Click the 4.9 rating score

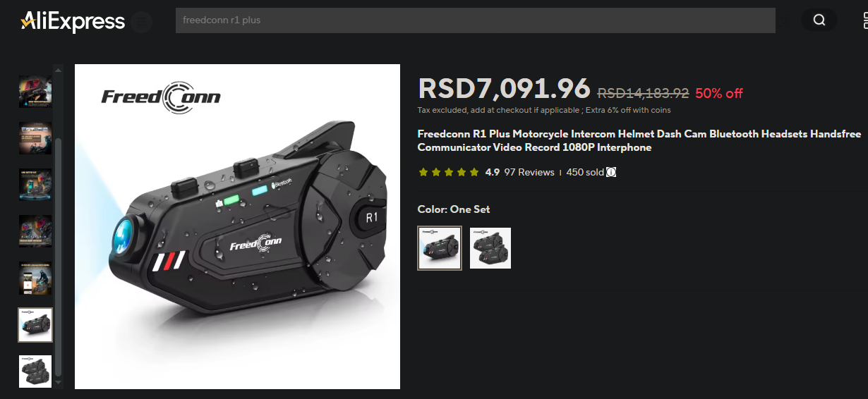[x=493, y=172]
